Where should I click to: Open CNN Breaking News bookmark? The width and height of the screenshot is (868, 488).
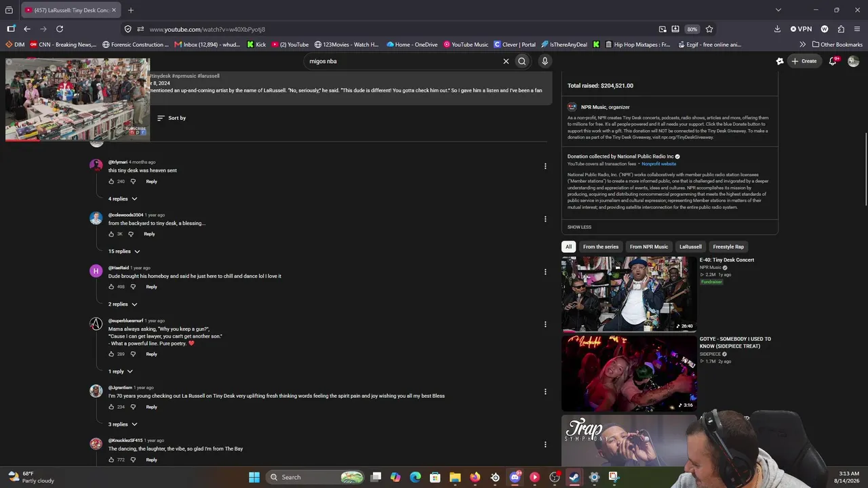pos(63,45)
